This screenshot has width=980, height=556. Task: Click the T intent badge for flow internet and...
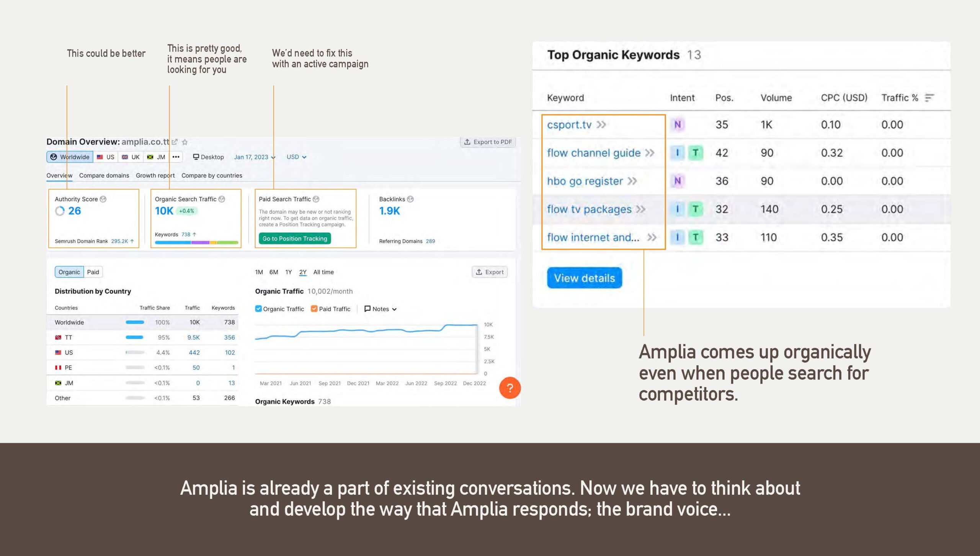point(695,237)
